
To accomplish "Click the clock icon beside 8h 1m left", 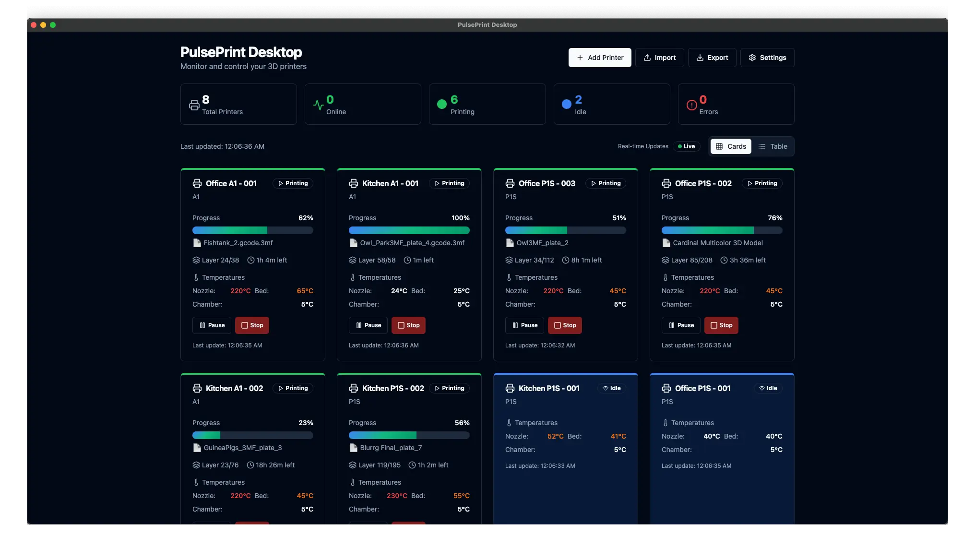I will pyautogui.click(x=565, y=260).
